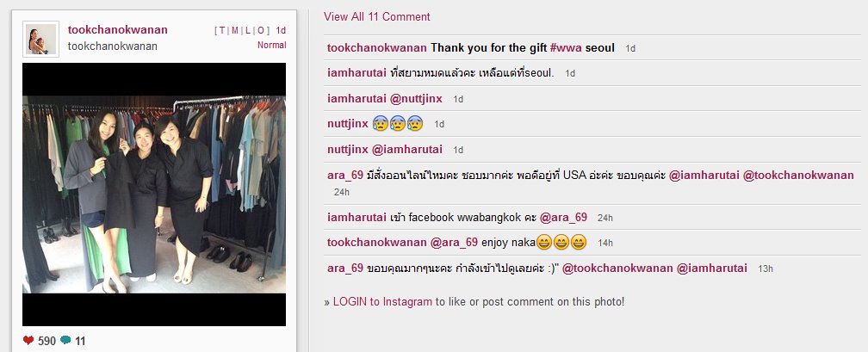Select the L size option
The width and height of the screenshot is (868, 352).
pyautogui.click(x=248, y=30)
